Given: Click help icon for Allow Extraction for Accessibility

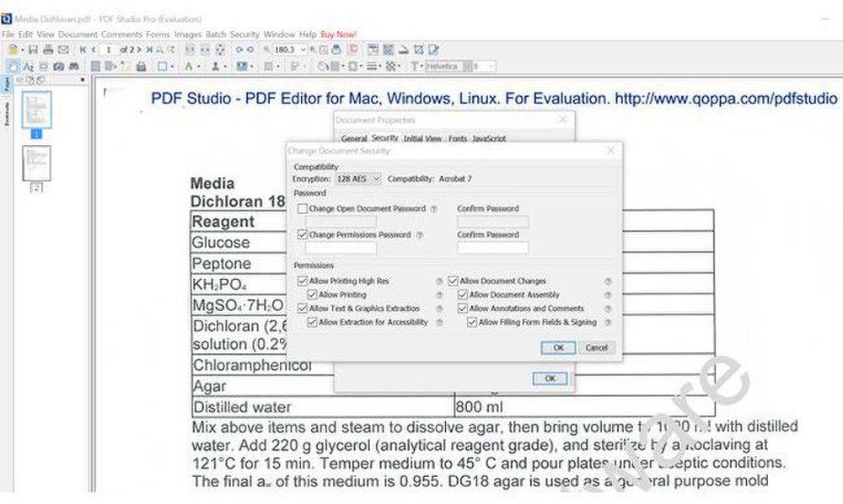Looking at the screenshot, I should (x=439, y=323).
